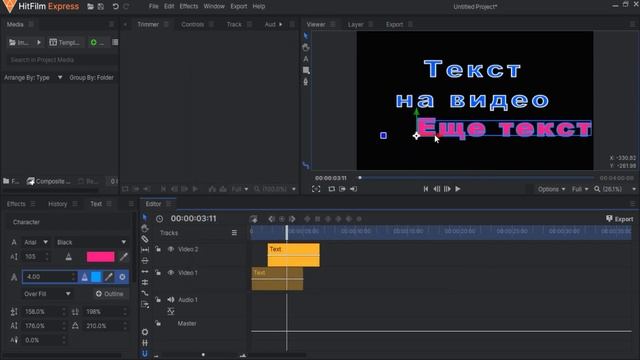Expand the Import button arrow
The image size is (640, 360).
(39, 42)
